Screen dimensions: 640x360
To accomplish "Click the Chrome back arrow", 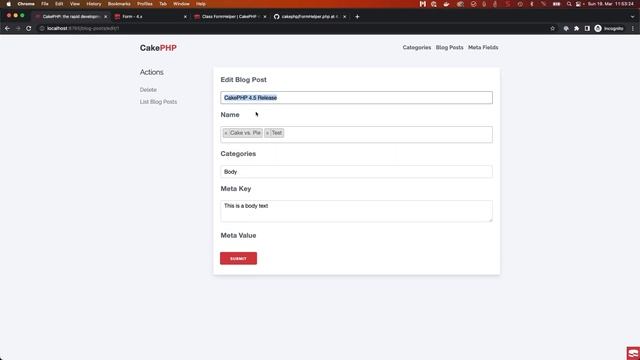I will point(7,29).
